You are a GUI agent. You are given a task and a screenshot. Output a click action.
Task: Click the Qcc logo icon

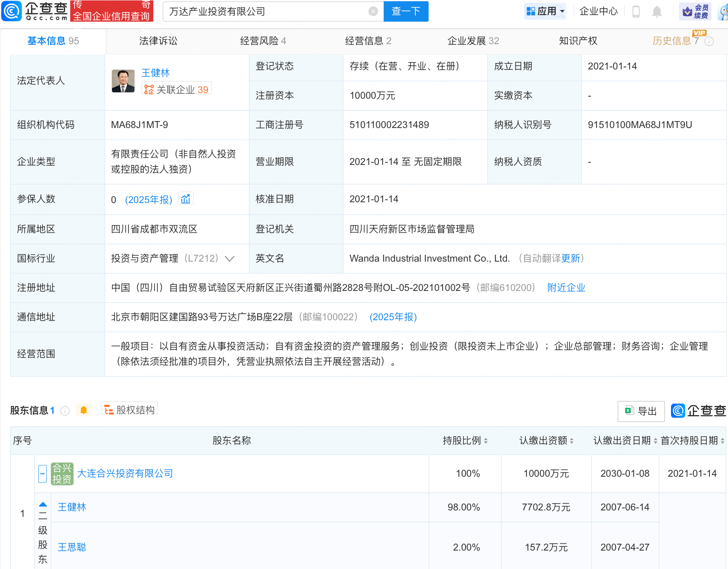point(11,11)
